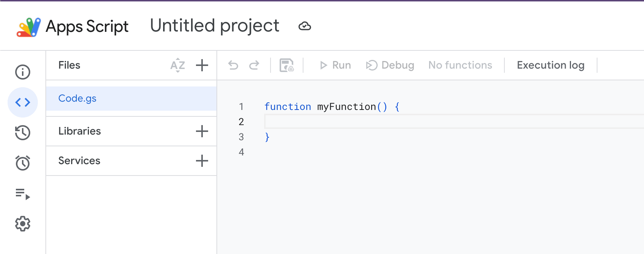The image size is (644, 254).
Task: Click the cloud save status icon
Action: 305,26
